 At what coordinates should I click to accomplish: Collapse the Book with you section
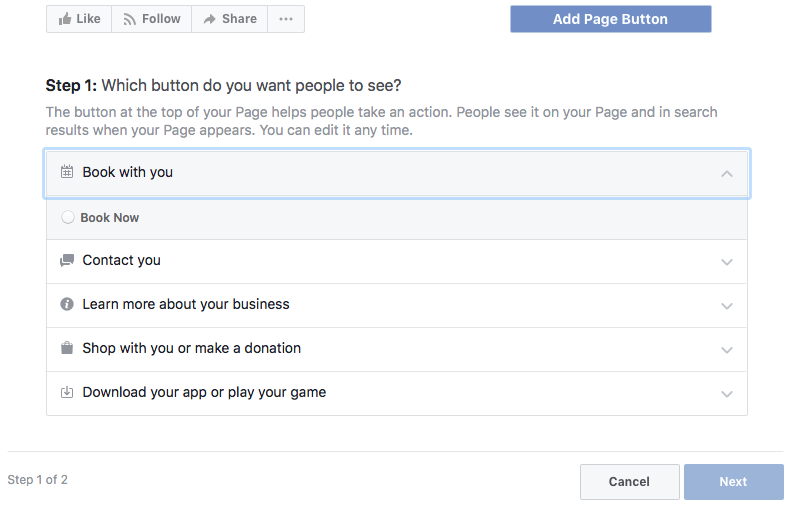[727, 173]
